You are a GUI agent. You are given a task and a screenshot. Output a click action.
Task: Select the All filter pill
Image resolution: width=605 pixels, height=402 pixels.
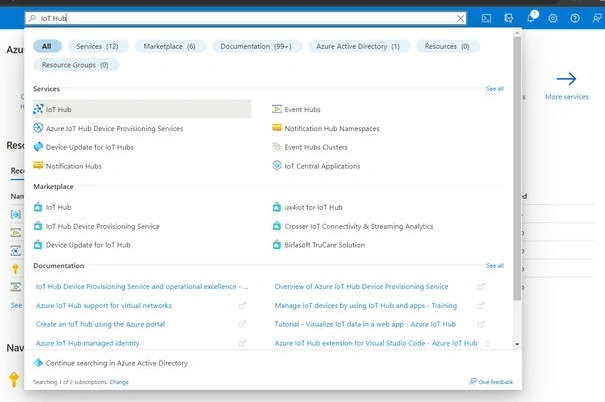(x=47, y=46)
